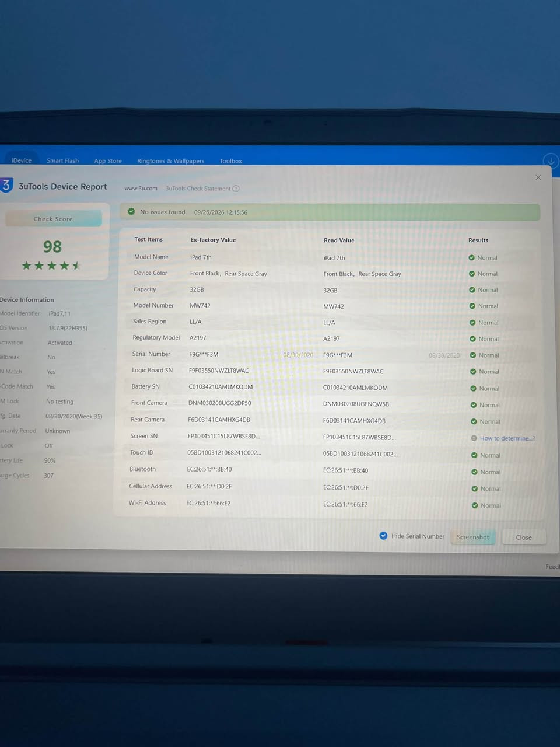This screenshot has height=747, width=560.
Task: Click the Rear Camera ex-factory value F6D03141CAMHXG4DB
Action: [219, 420]
